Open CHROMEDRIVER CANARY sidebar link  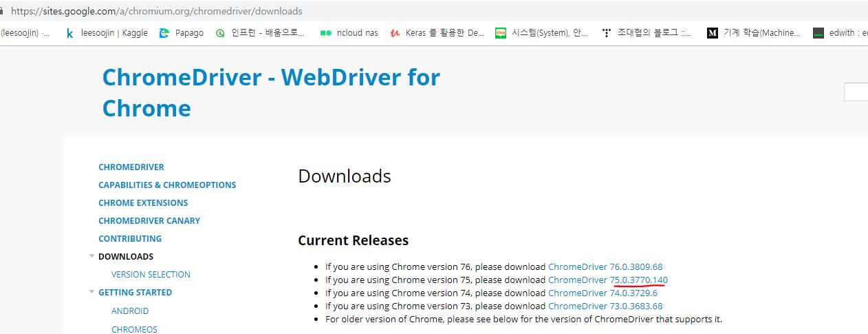149,221
